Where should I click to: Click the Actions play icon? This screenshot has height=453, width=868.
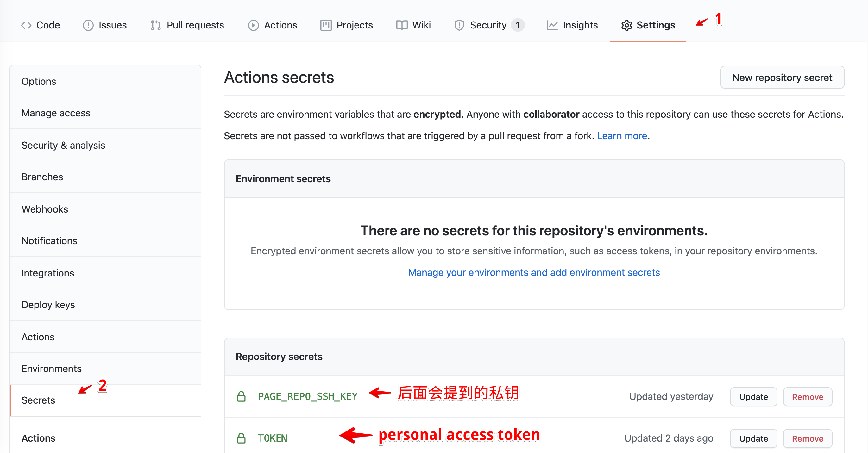(x=253, y=25)
